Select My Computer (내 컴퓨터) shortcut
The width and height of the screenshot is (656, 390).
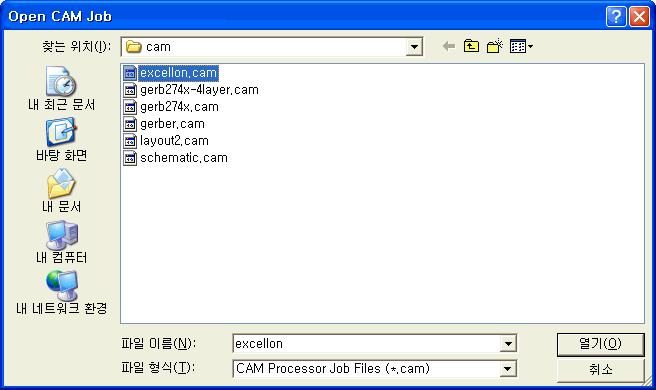pyautogui.click(x=61, y=242)
